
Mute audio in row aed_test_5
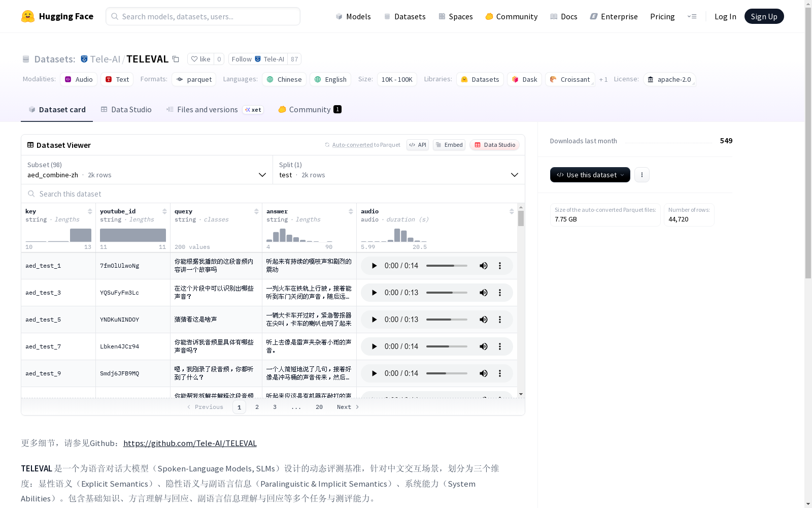484,320
